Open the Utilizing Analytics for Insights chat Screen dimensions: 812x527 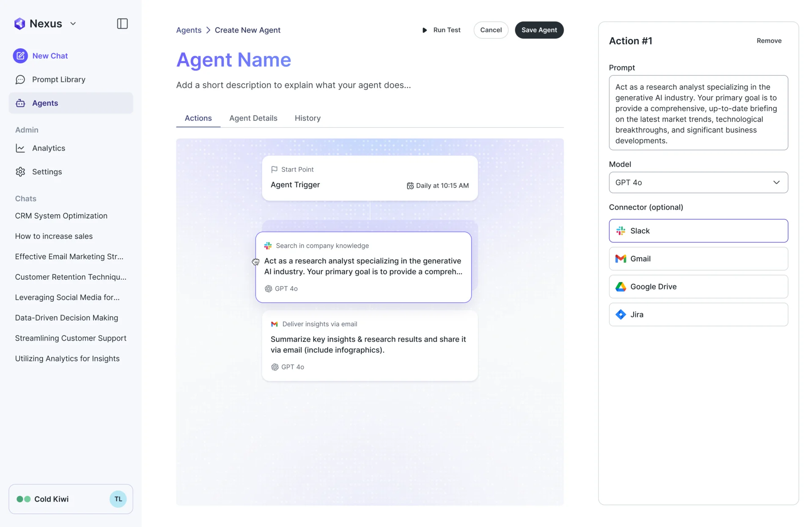click(67, 358)
